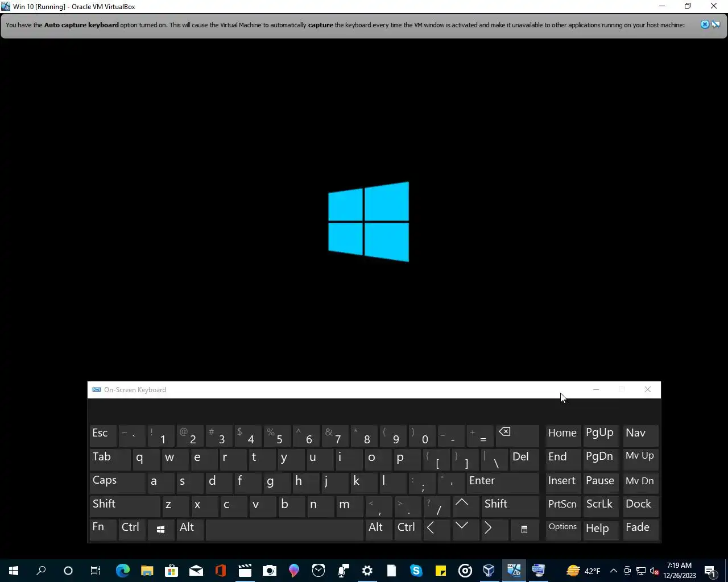Click the Mv Up key

640,459
